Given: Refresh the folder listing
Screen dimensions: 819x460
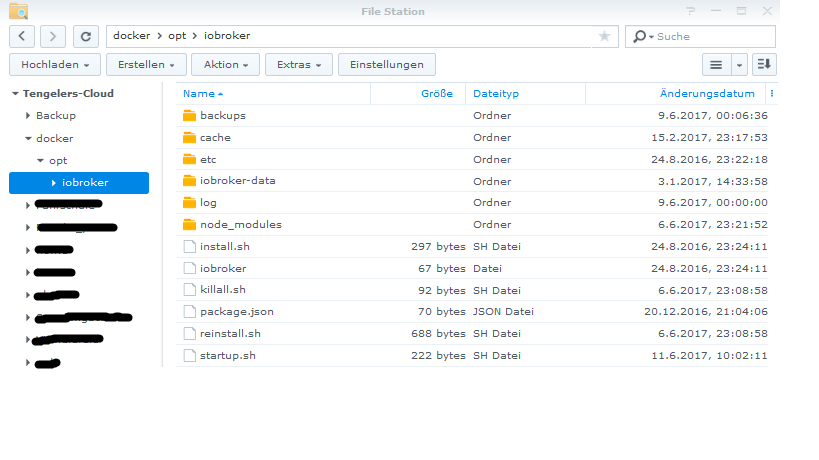Looking at the screenshot, I should [x=86, y=36].
